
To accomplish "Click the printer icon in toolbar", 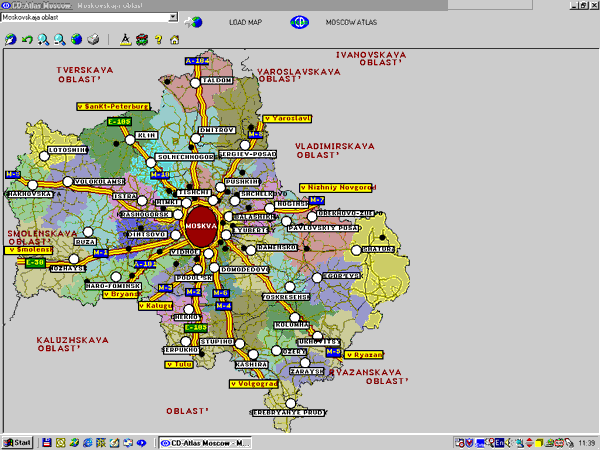I will 93,39.
